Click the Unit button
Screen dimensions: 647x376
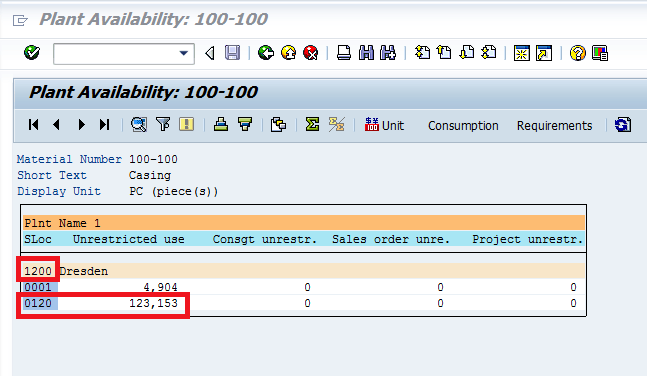click(384, 125)
